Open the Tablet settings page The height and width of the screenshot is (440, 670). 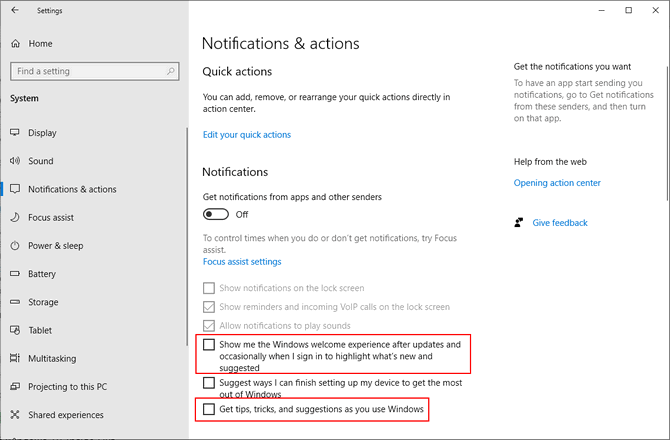(x=42, y=330)
